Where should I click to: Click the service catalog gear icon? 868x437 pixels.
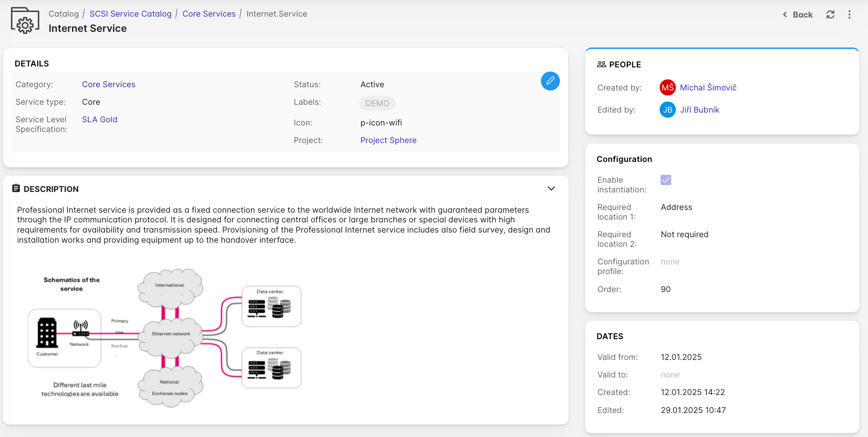[25, 21]
